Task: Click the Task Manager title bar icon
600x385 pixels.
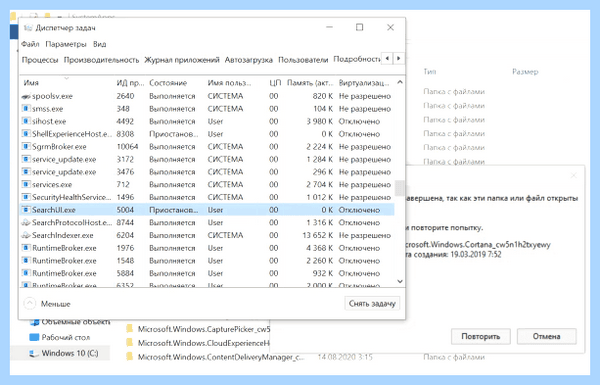Action: click(28, 28)
